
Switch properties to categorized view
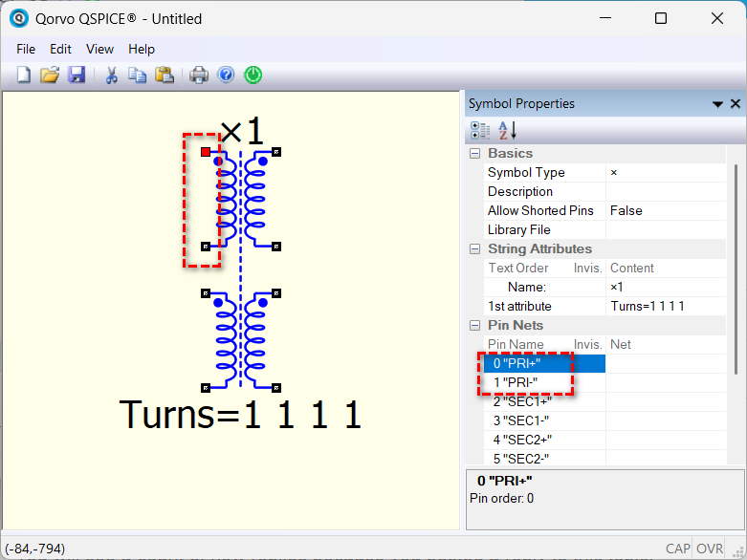[481, 131]
